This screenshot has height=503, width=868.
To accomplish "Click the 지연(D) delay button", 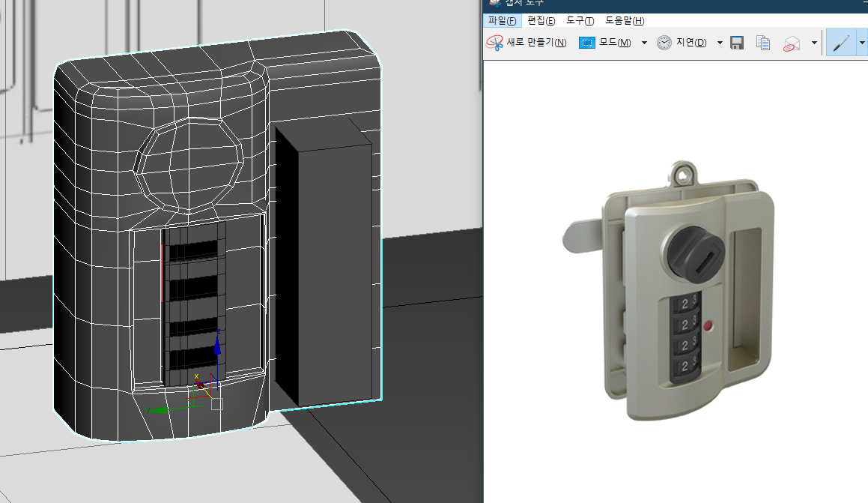I will (682, 43).
